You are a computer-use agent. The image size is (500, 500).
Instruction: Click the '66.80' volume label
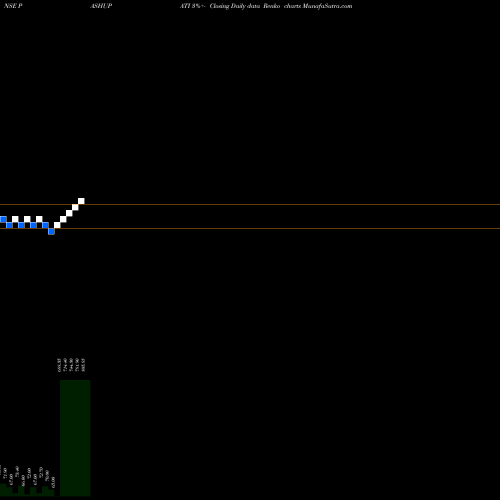23,480
